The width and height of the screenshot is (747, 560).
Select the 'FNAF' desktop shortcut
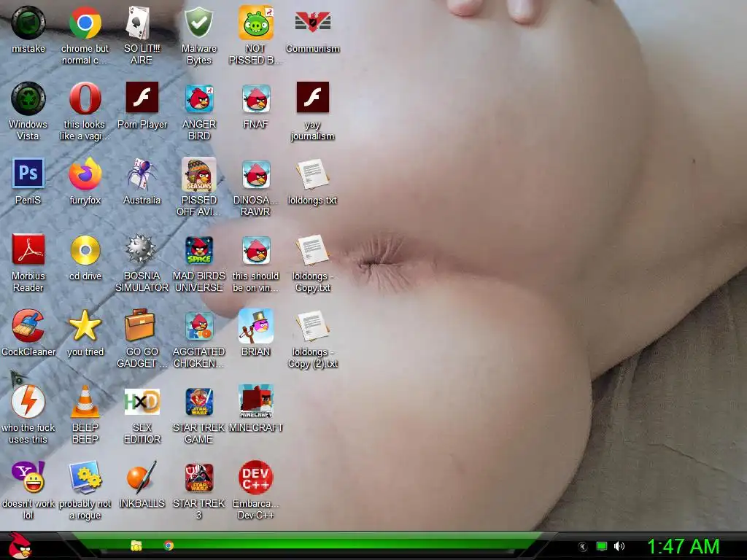[256, 98]
